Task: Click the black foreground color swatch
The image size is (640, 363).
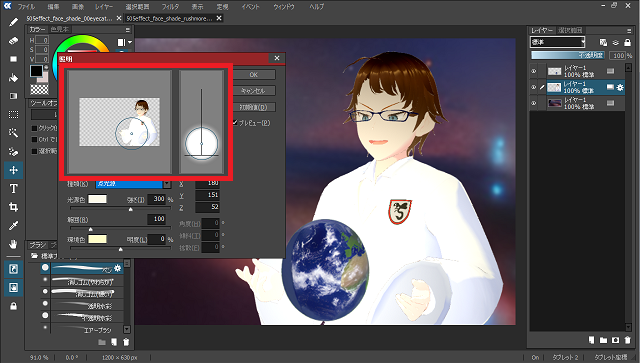Action: click(x=36, y=71)
